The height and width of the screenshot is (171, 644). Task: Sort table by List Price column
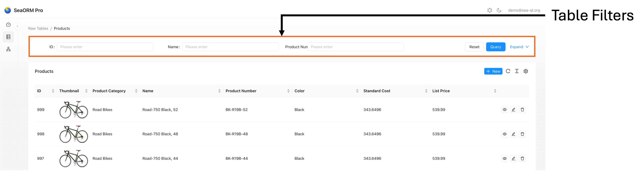495,91
